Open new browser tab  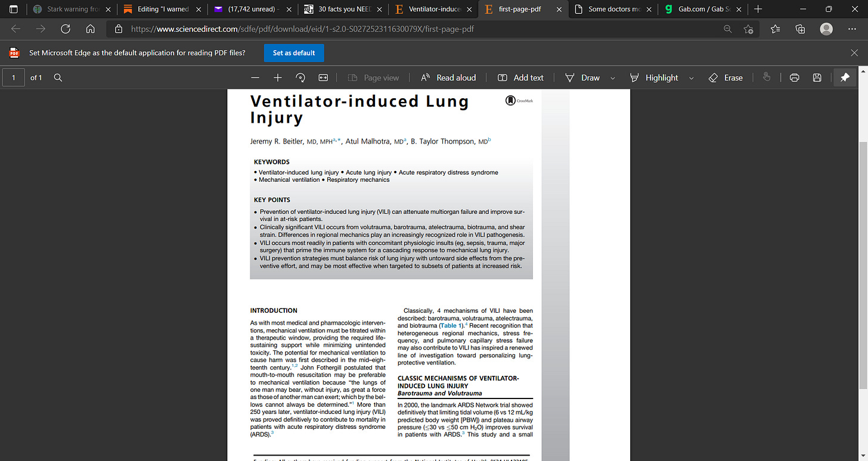(x=758, y=10)
